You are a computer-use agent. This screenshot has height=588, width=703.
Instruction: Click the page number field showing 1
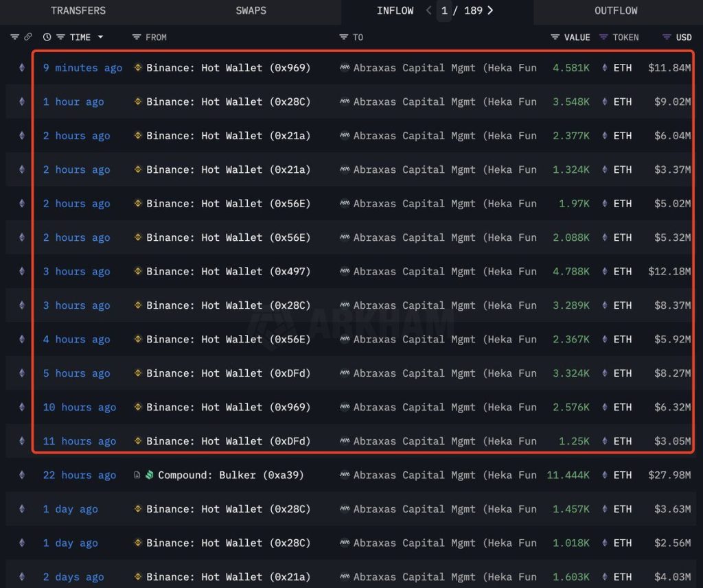coord(445,11)
